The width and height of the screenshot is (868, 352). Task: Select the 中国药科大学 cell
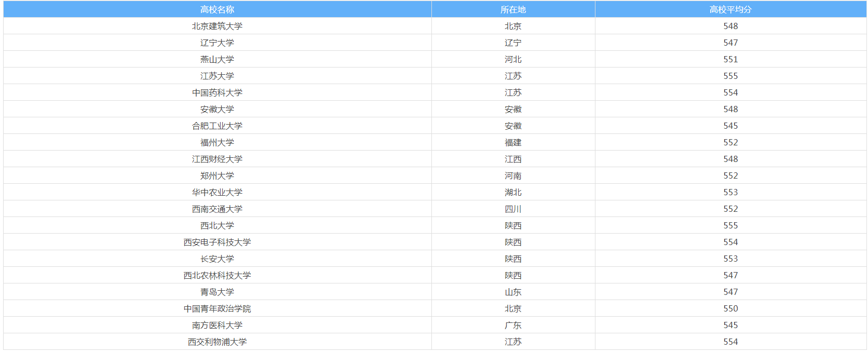pos(217,92)
